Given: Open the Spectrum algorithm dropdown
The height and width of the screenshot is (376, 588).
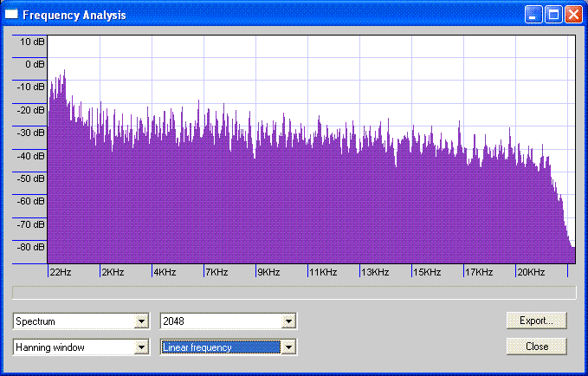Looking at the screenshot, I should coord(81,321).
